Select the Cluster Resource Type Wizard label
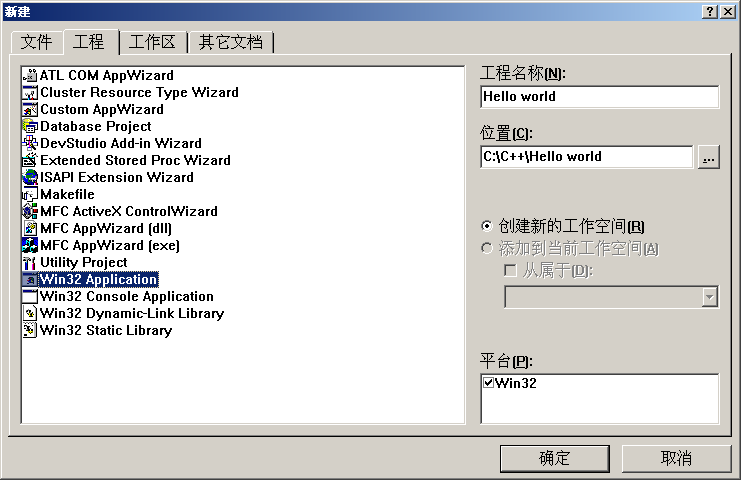Screen dimensions: 741x480 [x=139, y=93]
